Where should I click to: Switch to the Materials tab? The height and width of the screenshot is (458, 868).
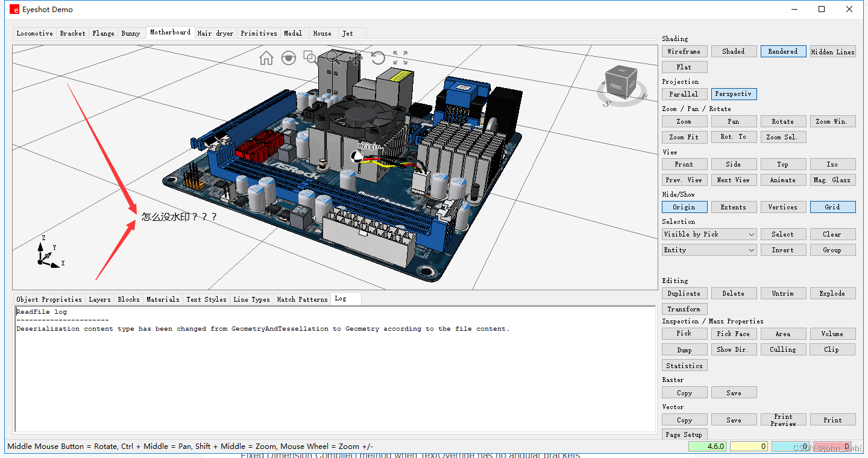[163, 299]
